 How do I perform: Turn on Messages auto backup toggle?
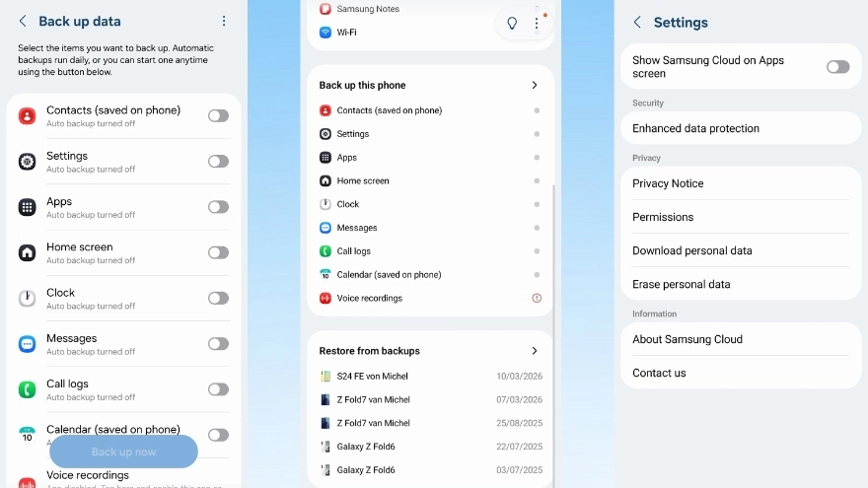218,344
